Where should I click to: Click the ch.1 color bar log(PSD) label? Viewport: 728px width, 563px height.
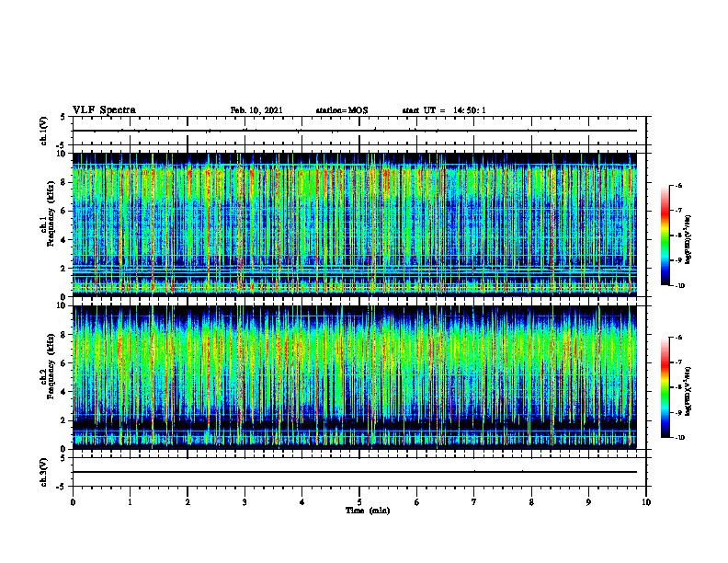pos(688,240)
